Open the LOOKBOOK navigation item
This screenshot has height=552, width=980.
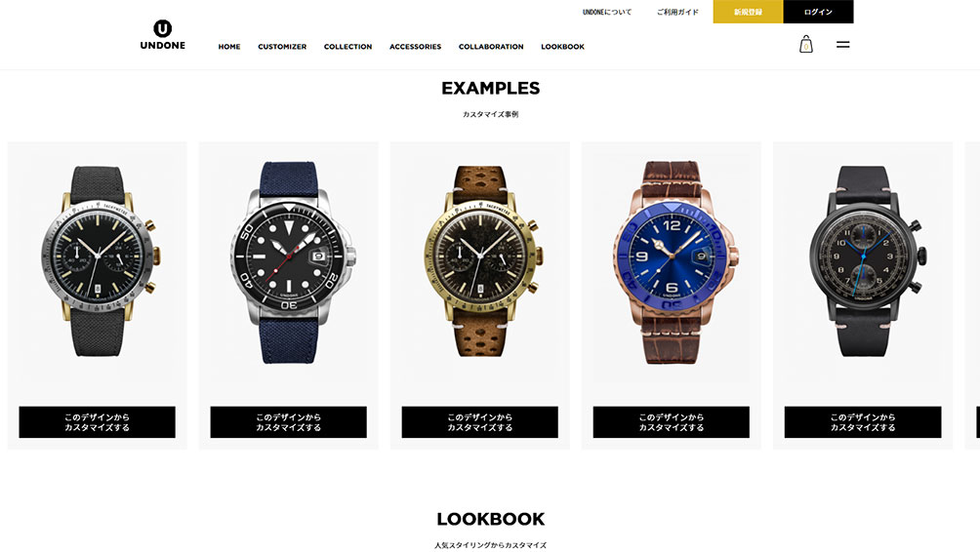pyautogui.click(x=562, y=47)
